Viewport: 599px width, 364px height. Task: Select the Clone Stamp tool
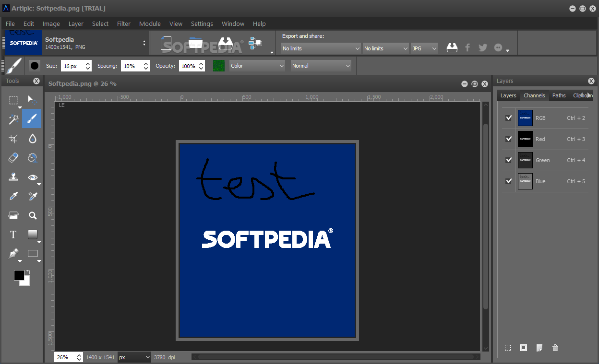pyautogui.click(x=13, y=177)
